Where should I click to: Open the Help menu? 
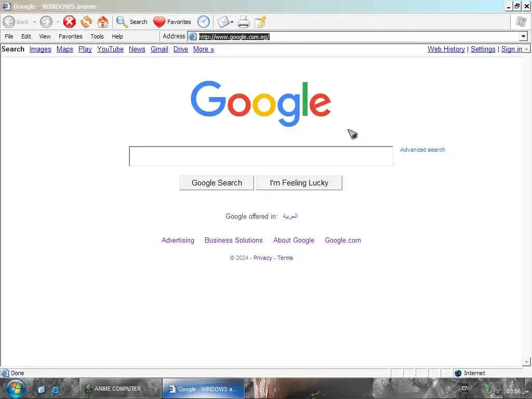[117, 36]
